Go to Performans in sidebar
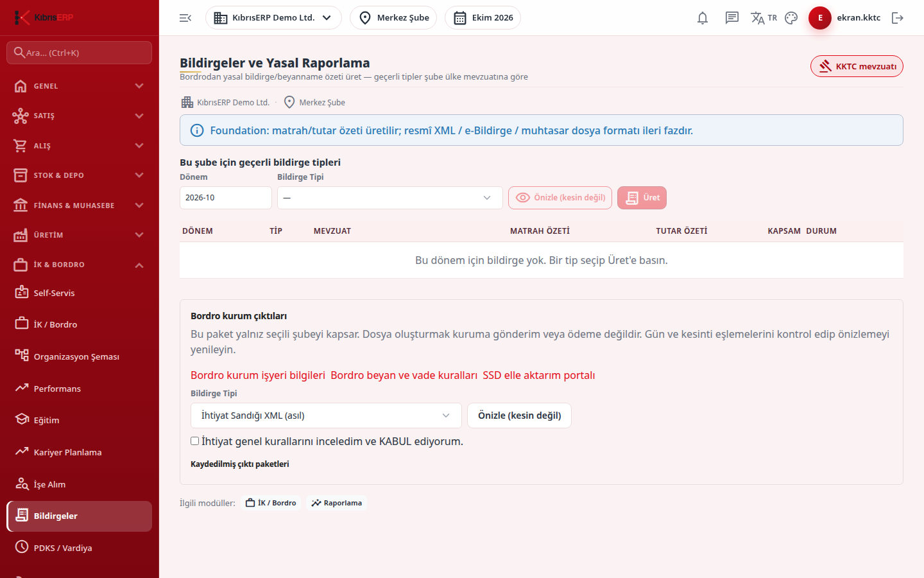 (x=79, y=389)
